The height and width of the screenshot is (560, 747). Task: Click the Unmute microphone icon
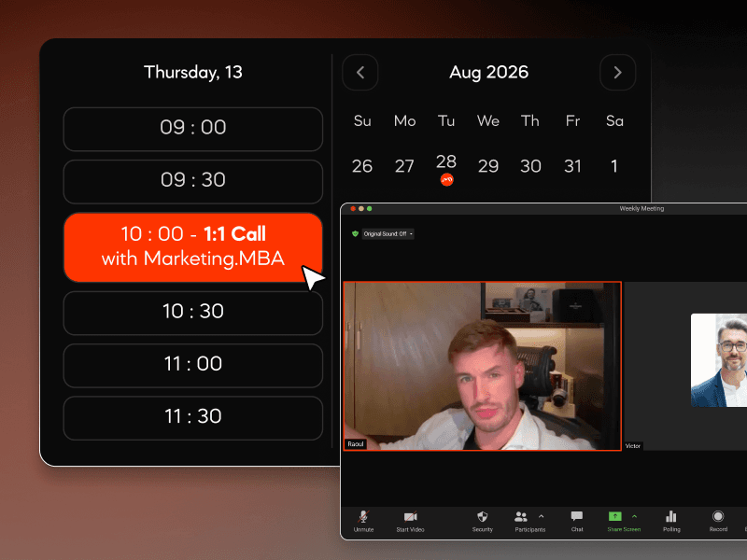[363, 517]
